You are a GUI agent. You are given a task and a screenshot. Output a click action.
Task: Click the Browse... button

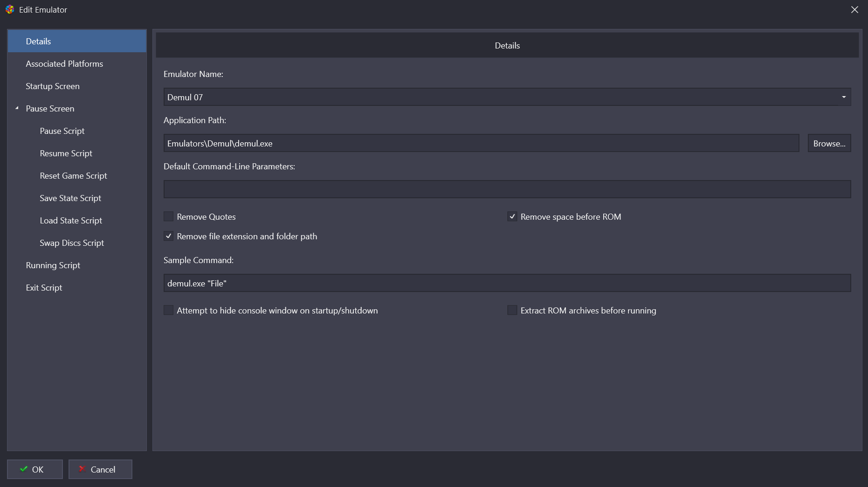(x=829, y=143)
